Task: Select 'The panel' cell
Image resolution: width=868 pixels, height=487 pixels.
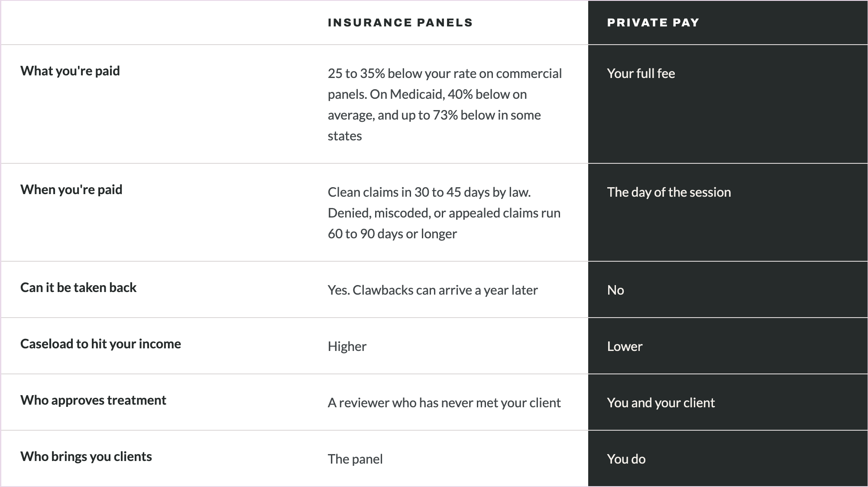Action: pyautogui.click(x=355, y=459)
